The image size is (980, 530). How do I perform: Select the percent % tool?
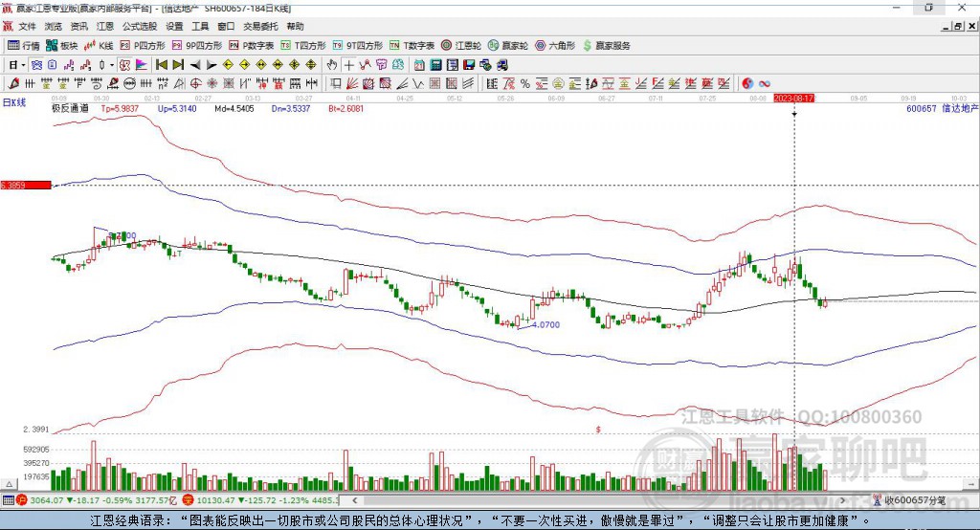[525, 84]
